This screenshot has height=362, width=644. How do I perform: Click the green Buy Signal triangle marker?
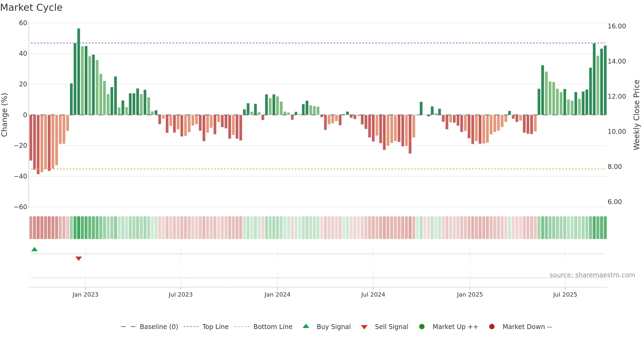coord(34,249)
